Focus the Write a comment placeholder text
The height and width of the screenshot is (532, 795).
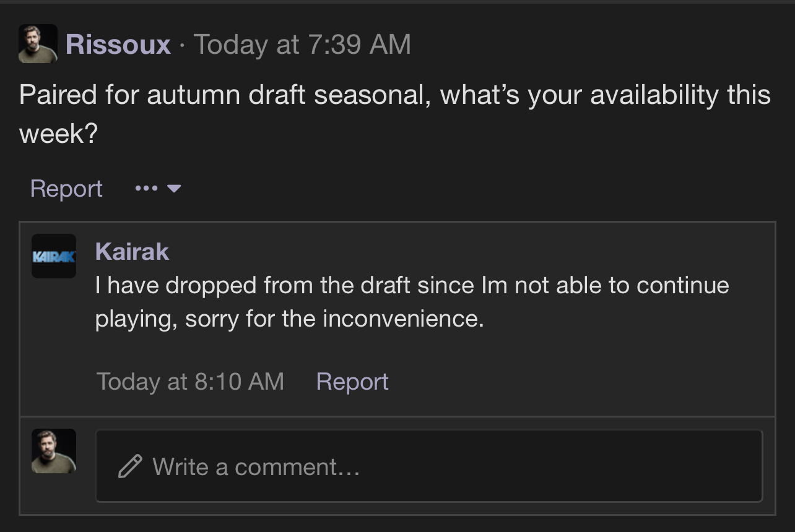pyautogui.click(x=256, y=466)
